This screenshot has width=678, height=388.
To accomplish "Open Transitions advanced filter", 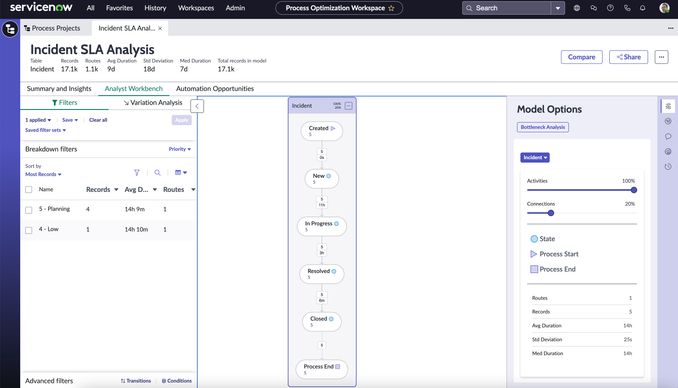I will pos(136,381).
